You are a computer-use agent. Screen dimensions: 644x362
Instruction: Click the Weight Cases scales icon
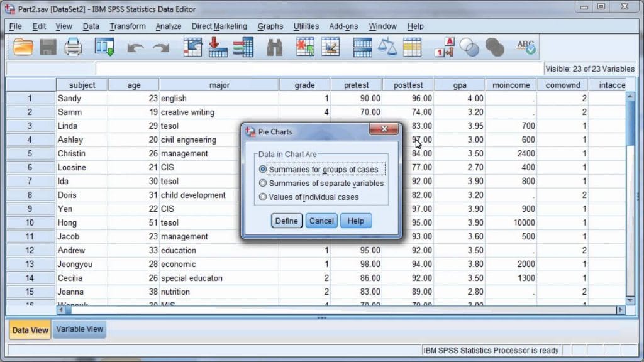pos(386,46)
